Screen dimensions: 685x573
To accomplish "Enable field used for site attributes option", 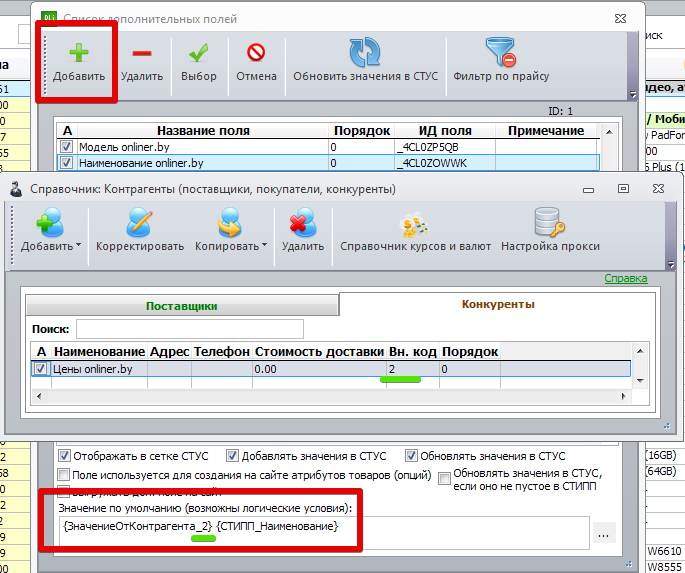I will [64, 474].
